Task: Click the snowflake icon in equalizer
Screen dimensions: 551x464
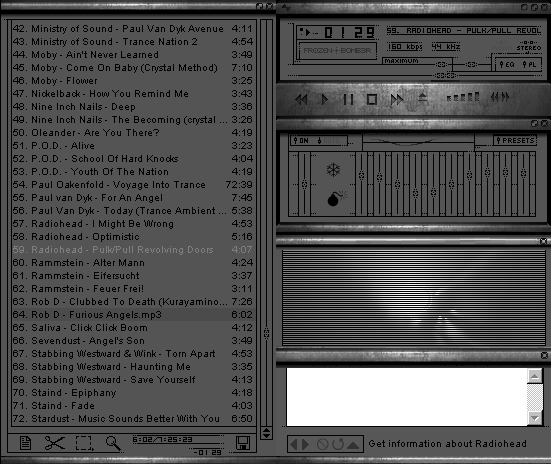Action: click(333, 170)
